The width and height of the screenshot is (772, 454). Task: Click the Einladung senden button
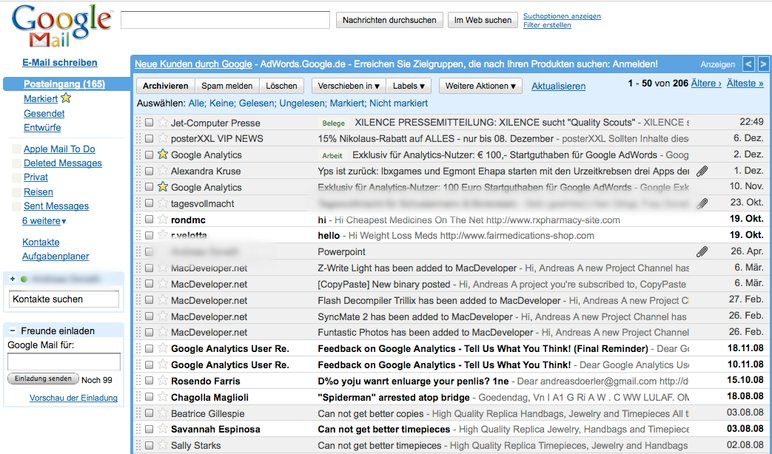tap(43, 379)
